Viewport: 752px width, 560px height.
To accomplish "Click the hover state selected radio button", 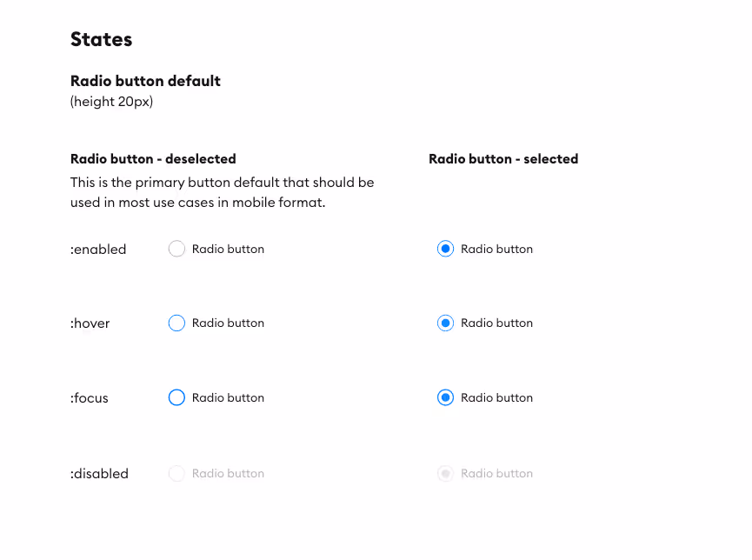I will (445, 323).
